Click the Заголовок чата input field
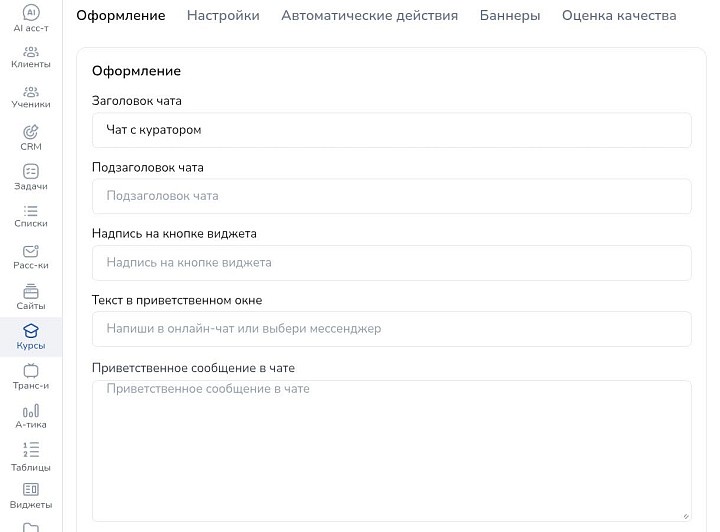Screen dimensions: 720x532 (391, 130)
